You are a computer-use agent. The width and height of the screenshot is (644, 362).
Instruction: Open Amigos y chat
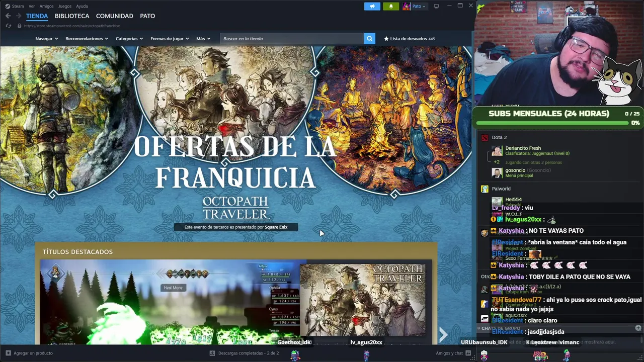pos(449,353)
